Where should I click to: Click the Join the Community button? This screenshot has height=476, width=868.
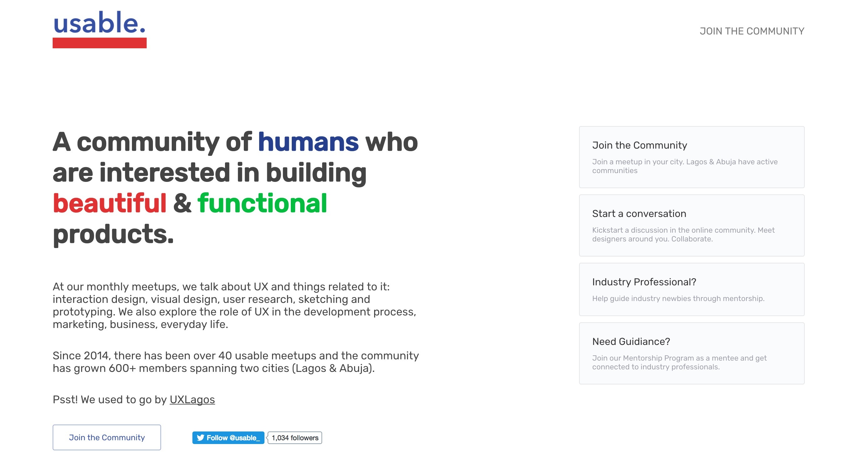pos(107,437)
